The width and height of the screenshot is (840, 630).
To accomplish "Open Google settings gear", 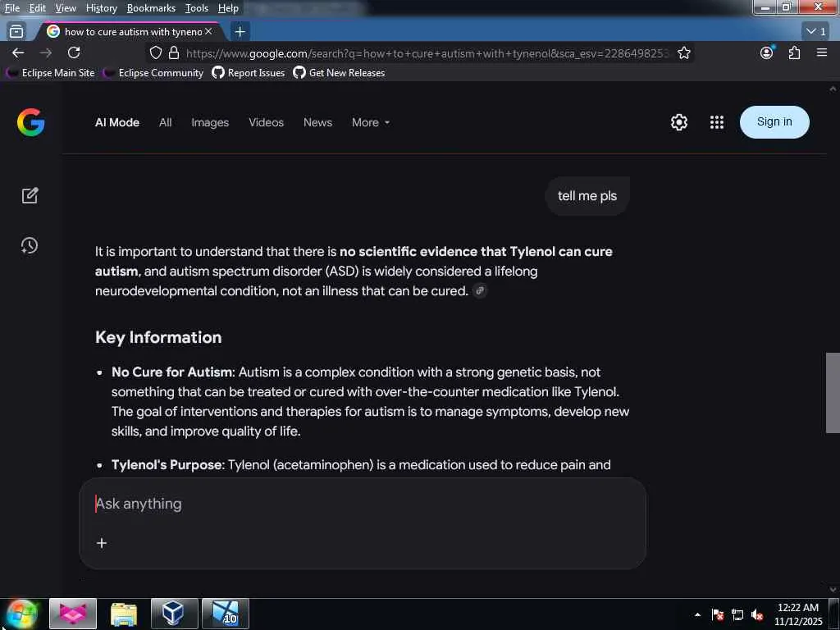I will tap(678, 122).
